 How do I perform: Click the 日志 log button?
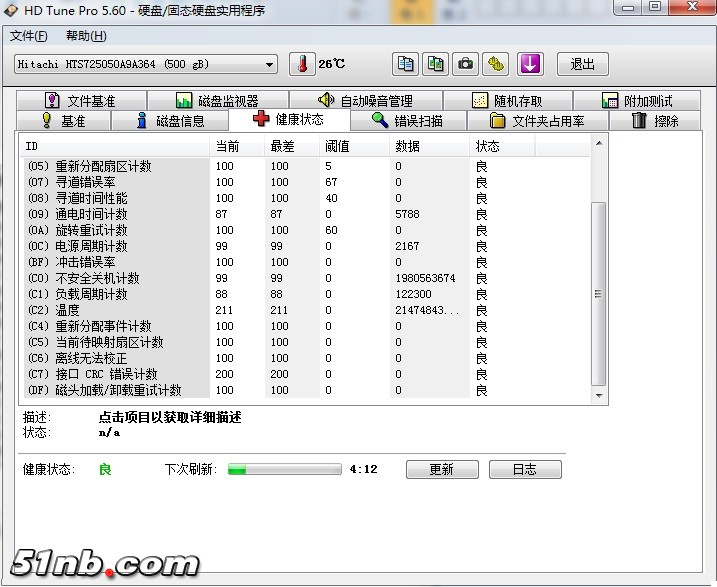(x=525, y=469)
